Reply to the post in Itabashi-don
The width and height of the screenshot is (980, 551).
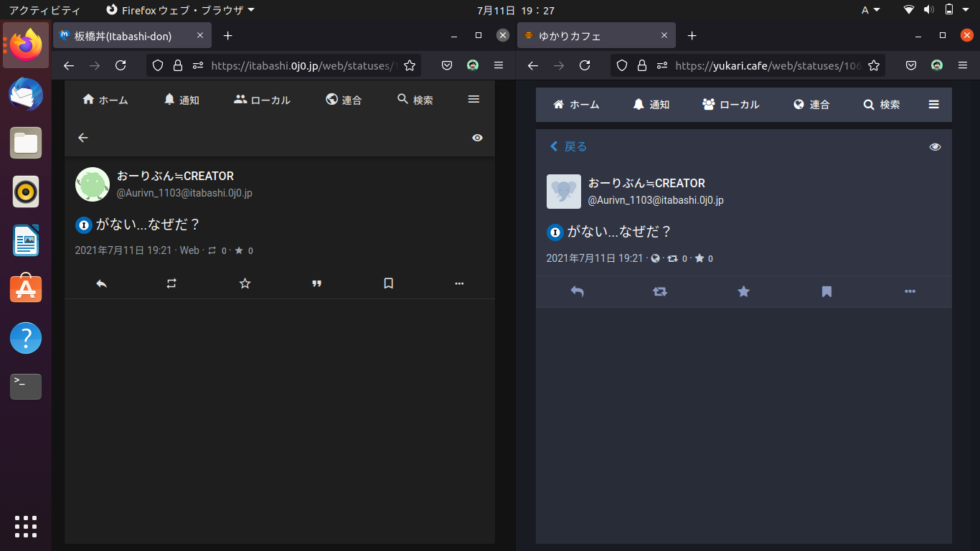pyautogui.click(x=101, y=284)
